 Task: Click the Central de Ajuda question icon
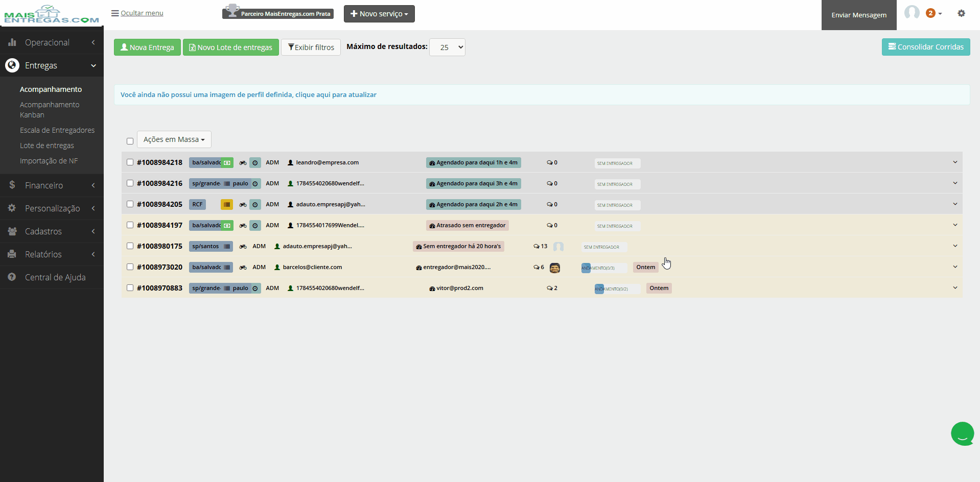[x=12, y=277]
